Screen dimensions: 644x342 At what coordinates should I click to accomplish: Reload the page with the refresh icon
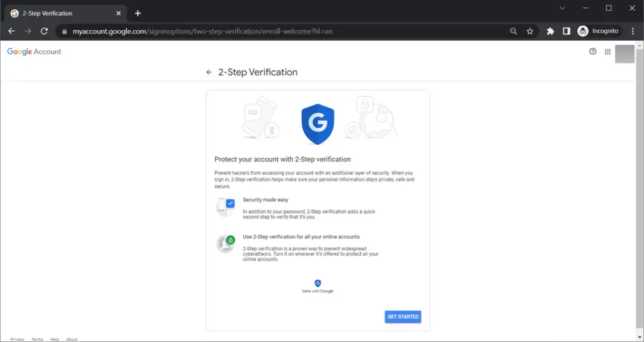45,31
